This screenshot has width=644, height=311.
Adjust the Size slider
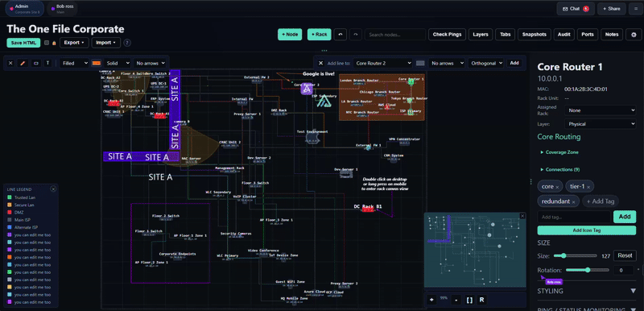tap(576, 255)
